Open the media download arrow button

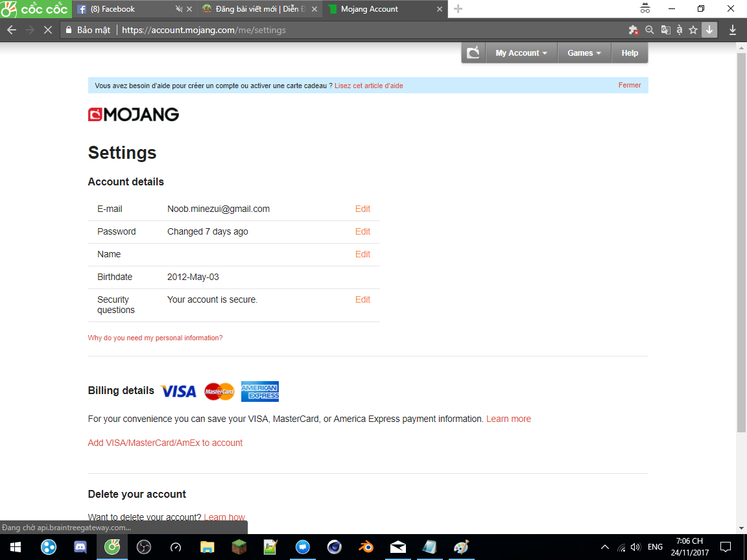pos(709,30)
